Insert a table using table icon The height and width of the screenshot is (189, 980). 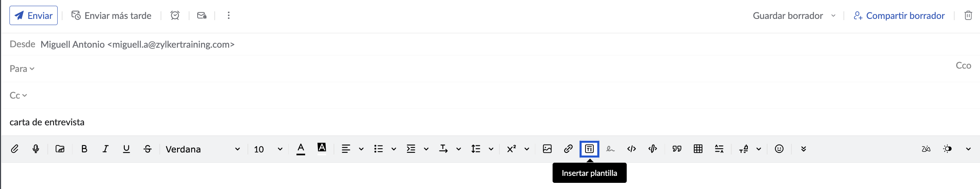click(698, 149)
